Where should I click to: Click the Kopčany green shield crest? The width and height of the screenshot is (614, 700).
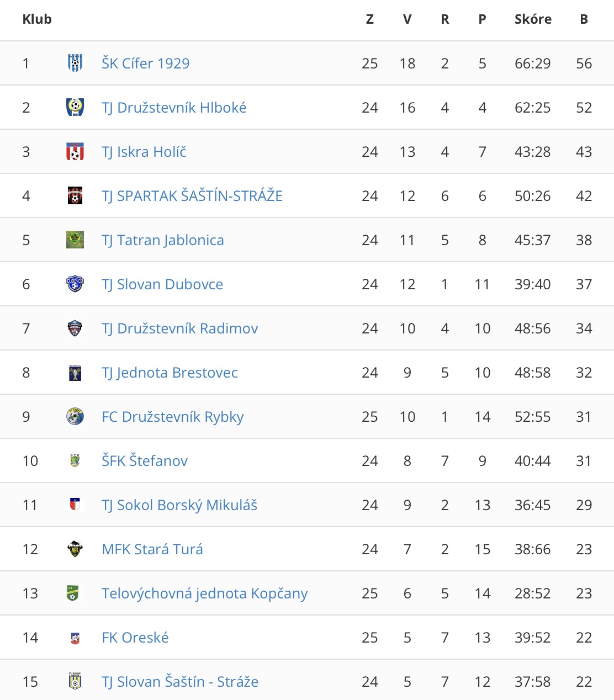[72, 593]
